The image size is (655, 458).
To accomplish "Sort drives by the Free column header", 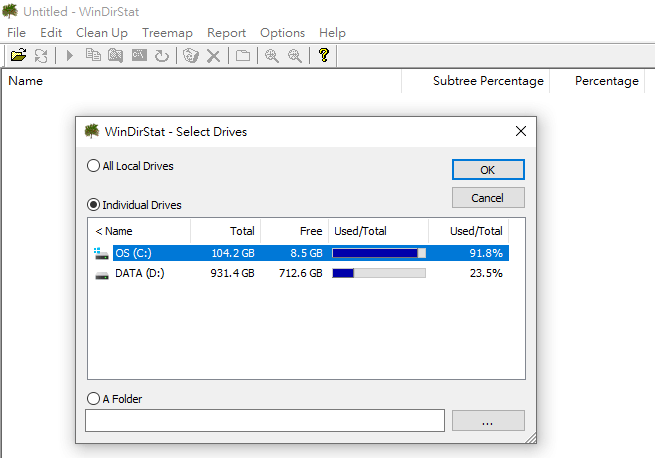I will click(x=294, y=231).
